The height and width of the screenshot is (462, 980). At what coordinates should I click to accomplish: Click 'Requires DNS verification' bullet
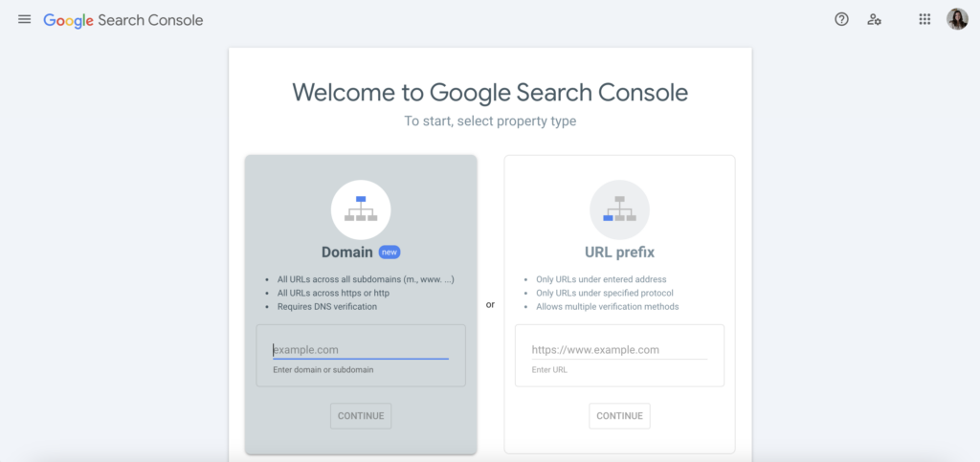click(x=327, y=306)
